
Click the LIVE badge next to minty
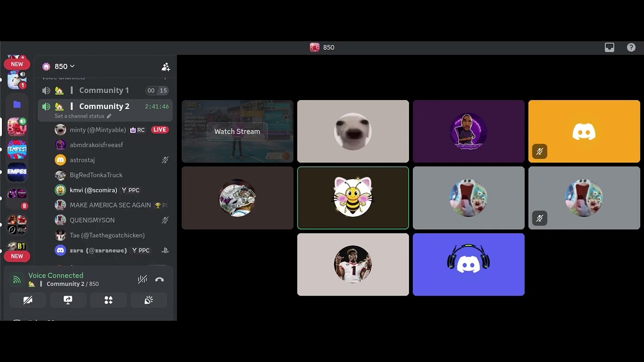point(159,130)
